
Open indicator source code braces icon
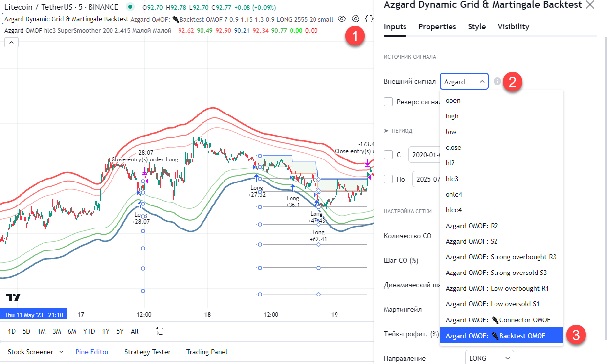369,19
